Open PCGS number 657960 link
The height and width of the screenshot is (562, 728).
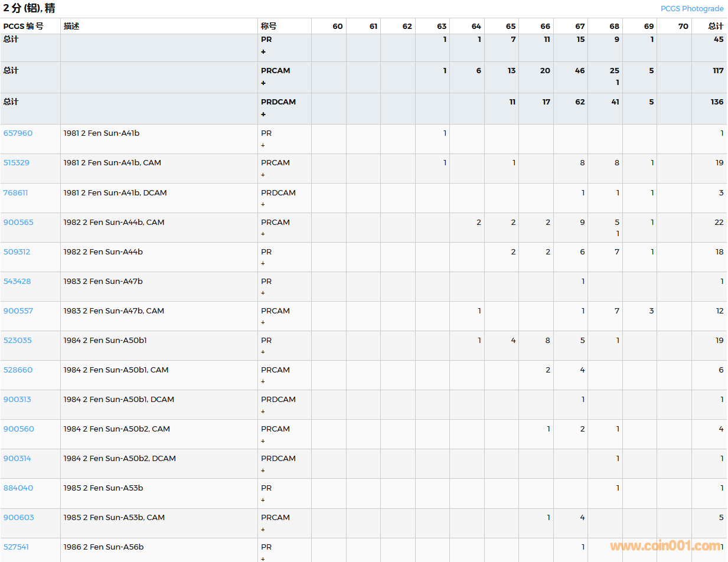[18, 133]
